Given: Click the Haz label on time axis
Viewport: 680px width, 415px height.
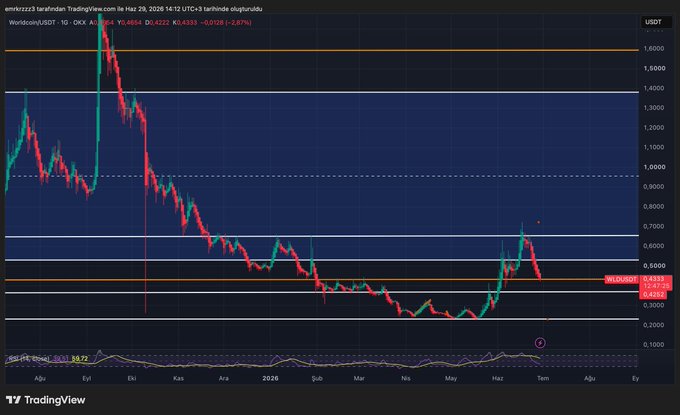Looking at the screenshot, I should coord(497,378).
